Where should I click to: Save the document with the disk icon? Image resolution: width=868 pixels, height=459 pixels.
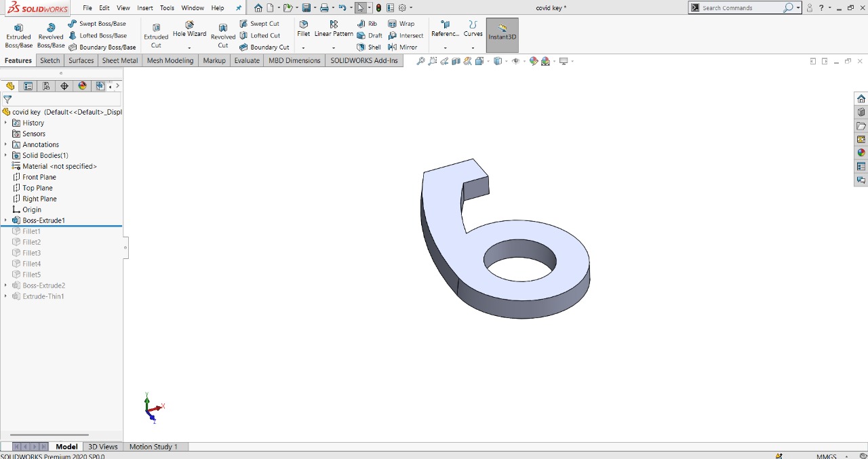307,8
